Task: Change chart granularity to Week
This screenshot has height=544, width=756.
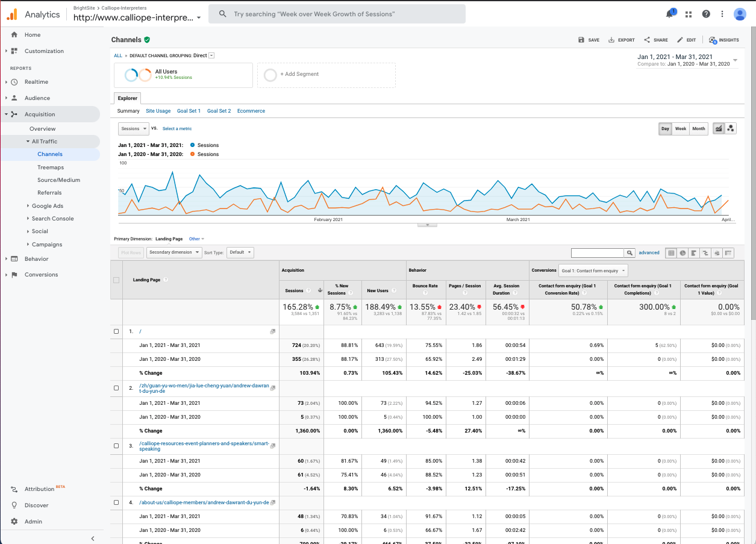Action: [x=681, y=128]
